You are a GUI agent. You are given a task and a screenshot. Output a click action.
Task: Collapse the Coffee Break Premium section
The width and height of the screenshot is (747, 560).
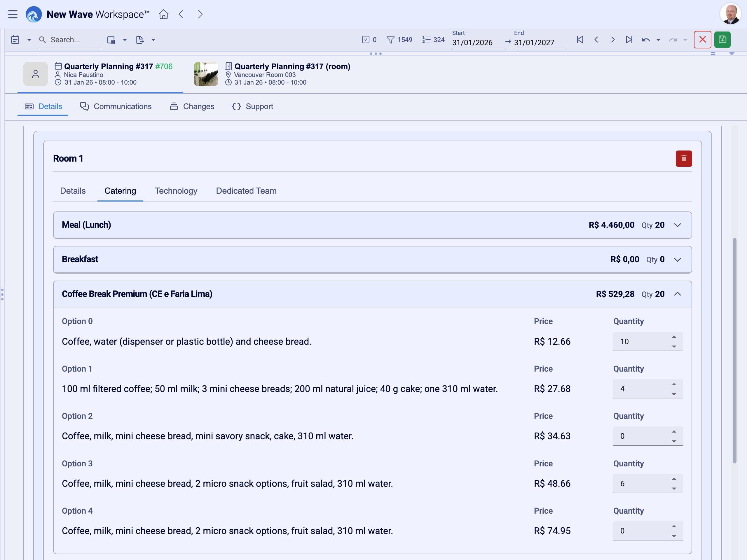677,294
